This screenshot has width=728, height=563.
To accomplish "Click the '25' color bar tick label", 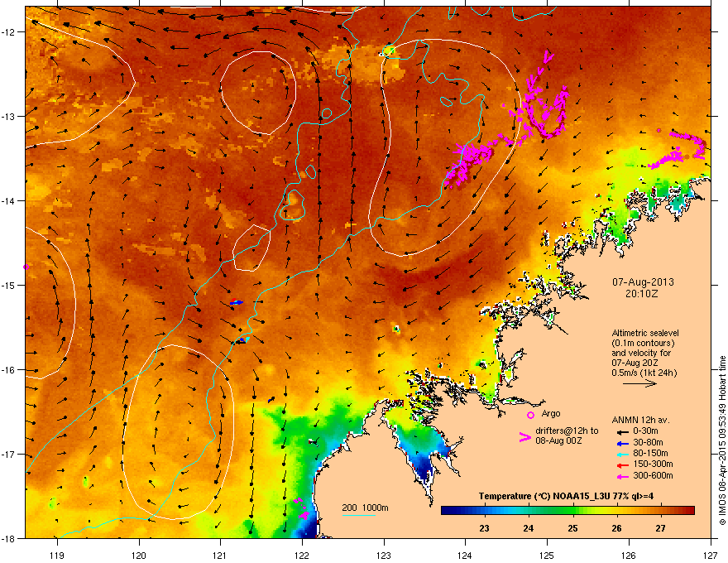I will tap(572, 528).
